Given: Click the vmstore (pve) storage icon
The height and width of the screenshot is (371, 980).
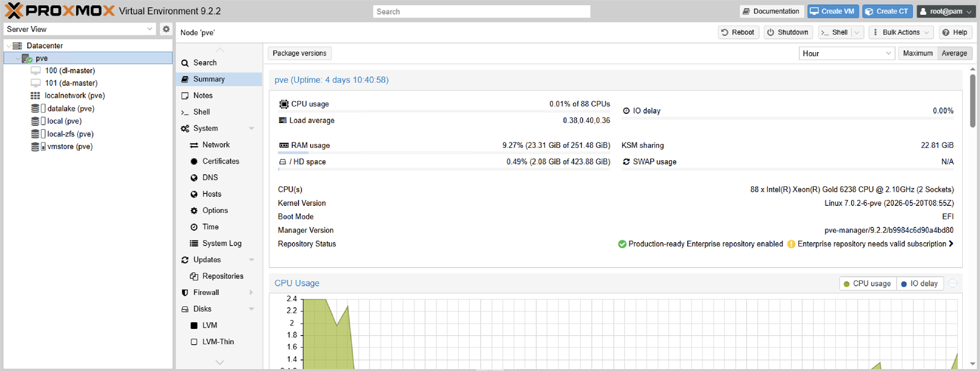Looking at the screenshot, I should (38, 146).
